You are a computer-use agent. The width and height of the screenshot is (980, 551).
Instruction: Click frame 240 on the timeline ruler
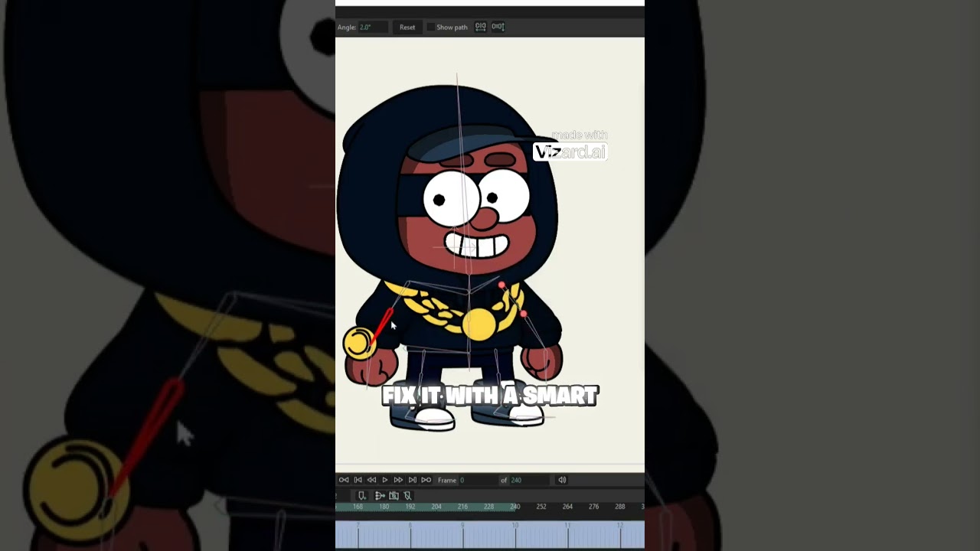pyautogui.click(x=515, y=507)
